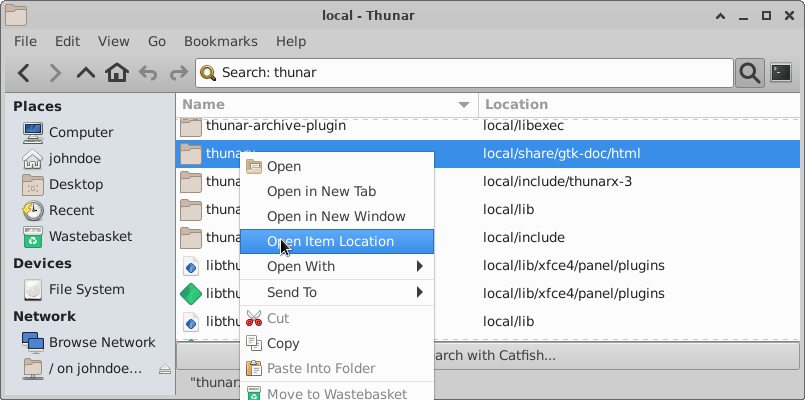The height and width of the screenshot is (400, 805).
Task: Open the home folder icon in toolbar
Action: (x=117, y=73)
